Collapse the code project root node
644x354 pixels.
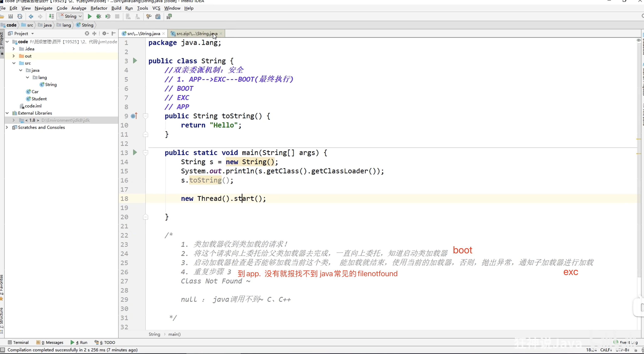(7, 42)
